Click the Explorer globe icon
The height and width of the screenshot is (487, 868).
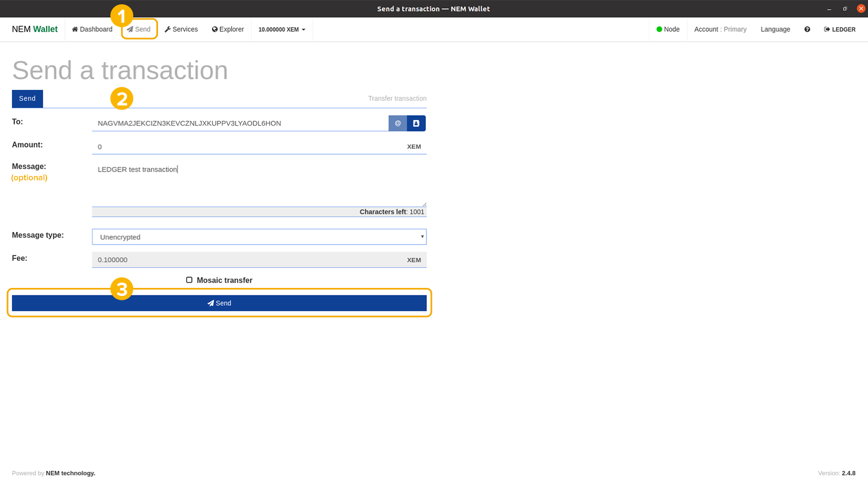[x=215, y=29]
